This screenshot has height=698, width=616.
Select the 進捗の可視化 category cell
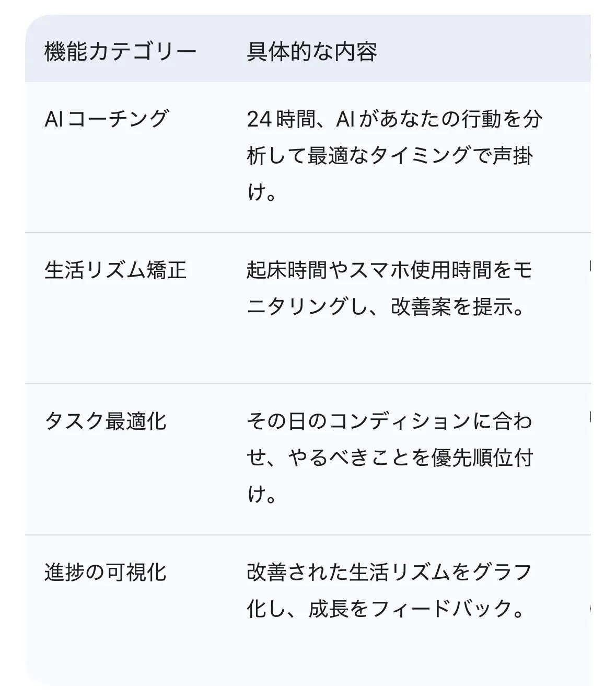pyautogui.click(x=106, y=573)
